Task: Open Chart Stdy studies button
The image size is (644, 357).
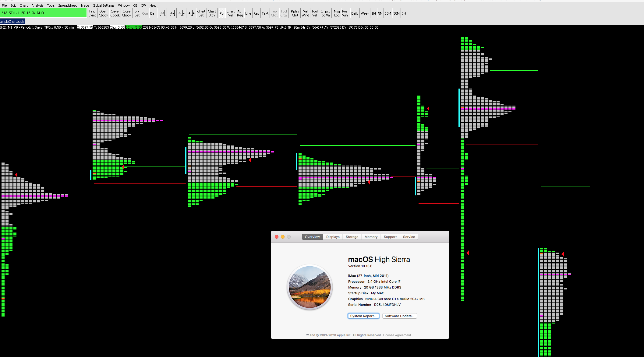Action: [212, 13]
